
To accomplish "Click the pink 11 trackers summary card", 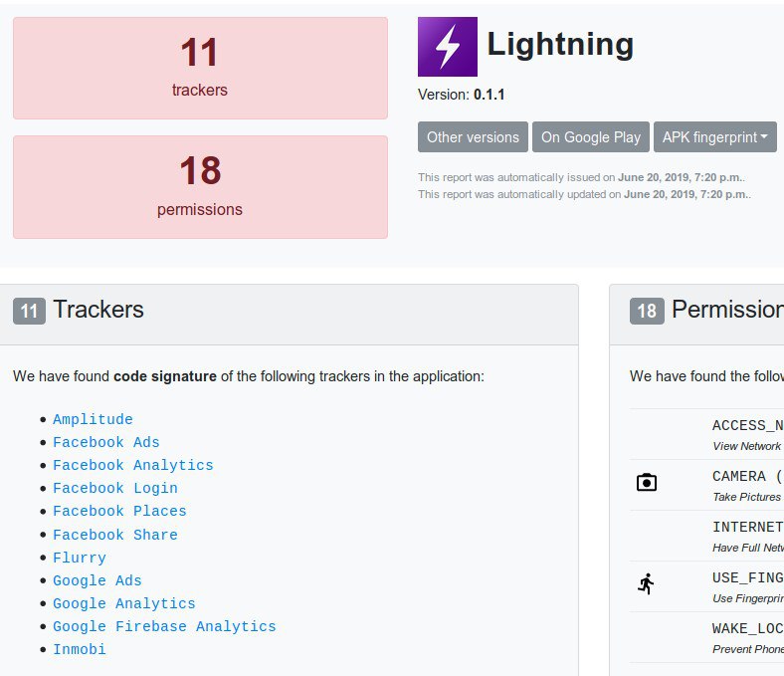I will tap(201, 68).
